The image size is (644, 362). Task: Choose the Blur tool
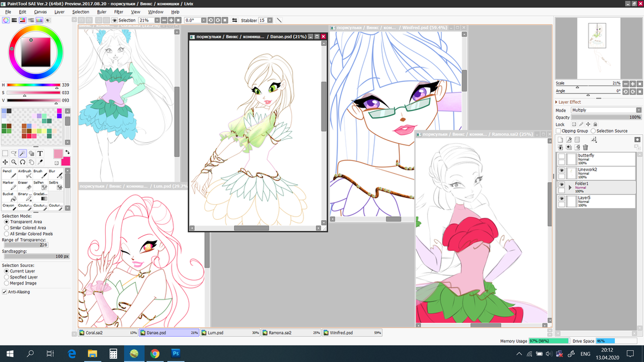[x=56, y=174]
